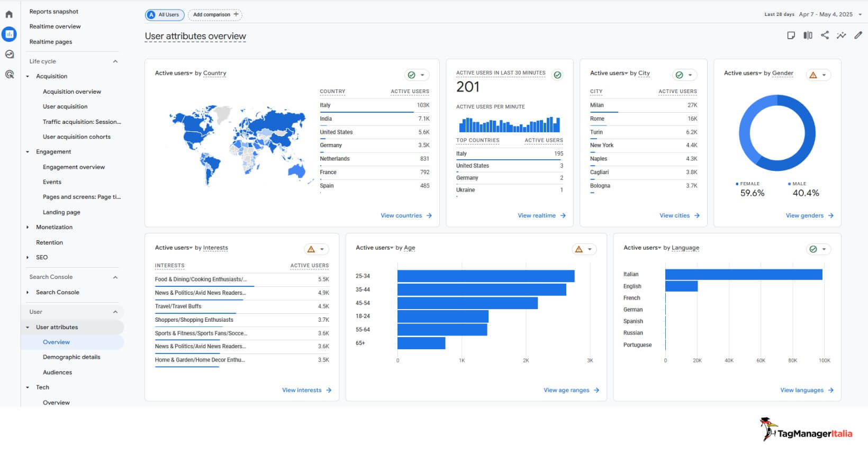Open Reports snapshot in sidebar

coord(53,12)
